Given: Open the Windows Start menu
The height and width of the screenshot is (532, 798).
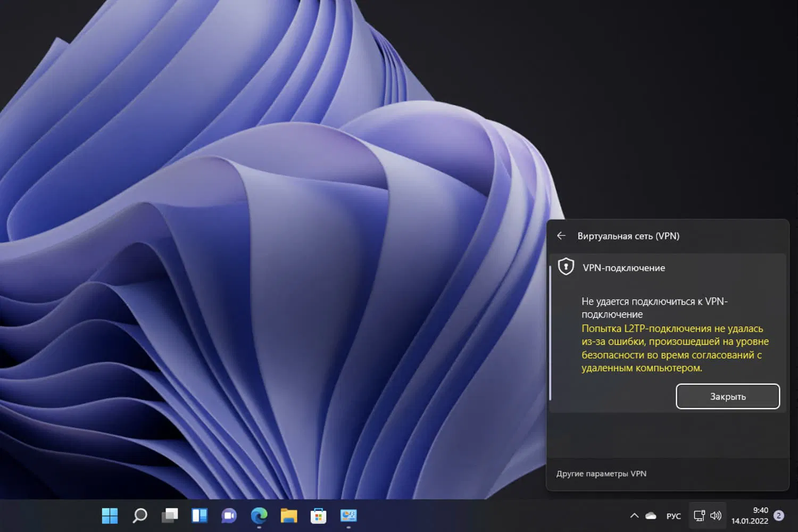Looking at the screenshot, I should point(110,516).
